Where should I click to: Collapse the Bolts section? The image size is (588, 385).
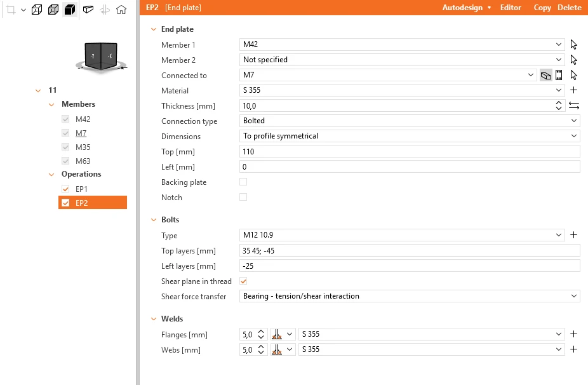[154, 220]
